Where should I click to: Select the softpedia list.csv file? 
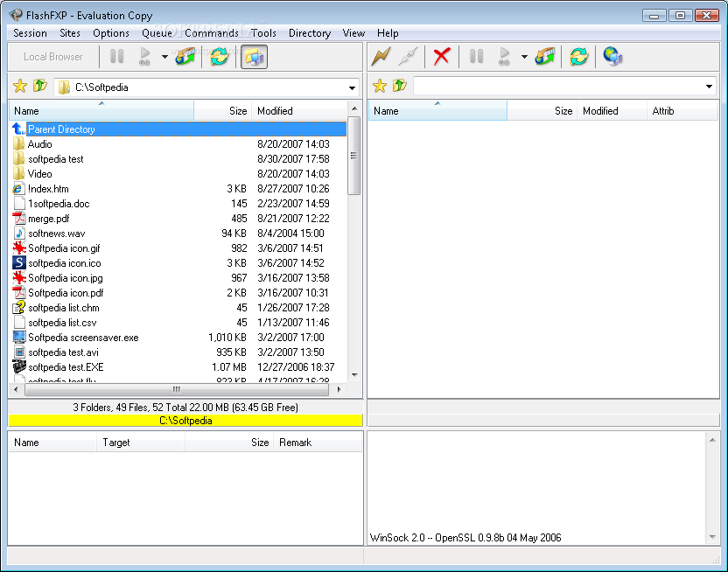(178, 323)
